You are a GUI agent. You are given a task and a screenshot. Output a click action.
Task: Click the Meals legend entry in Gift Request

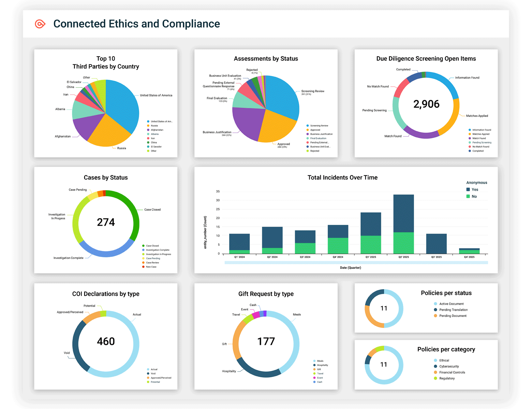320,361
